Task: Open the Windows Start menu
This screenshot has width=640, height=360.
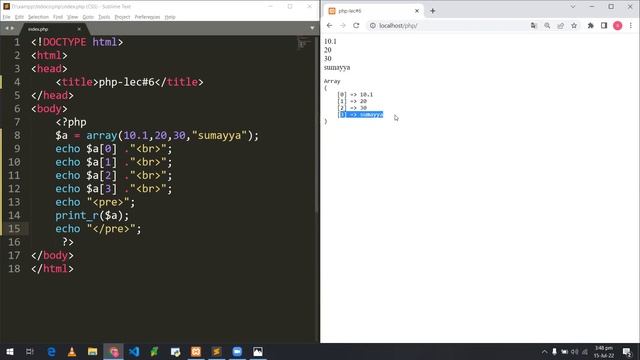Action: click(10, 351)
